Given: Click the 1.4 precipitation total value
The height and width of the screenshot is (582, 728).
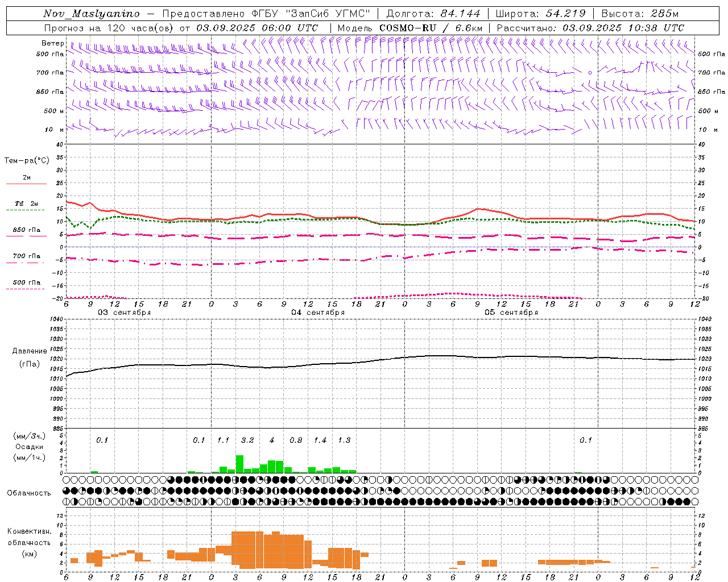Looking at the screenshot, I should click(x=320, y=440).
